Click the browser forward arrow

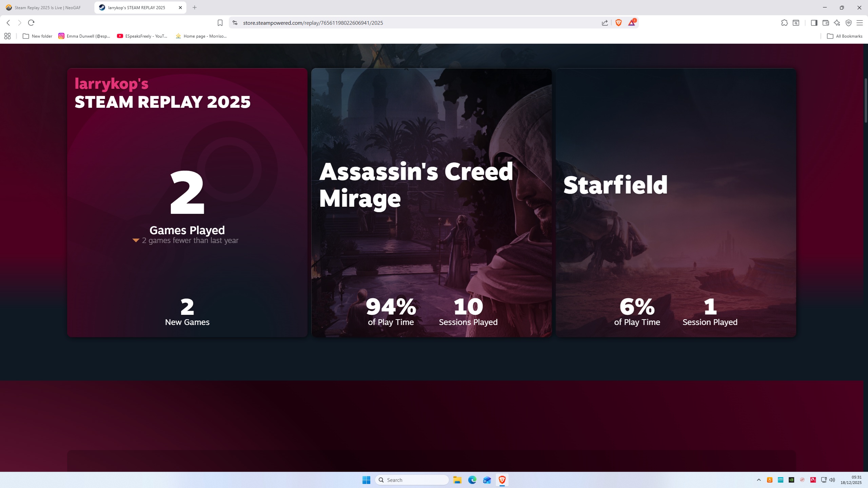[x=20, y=23]
